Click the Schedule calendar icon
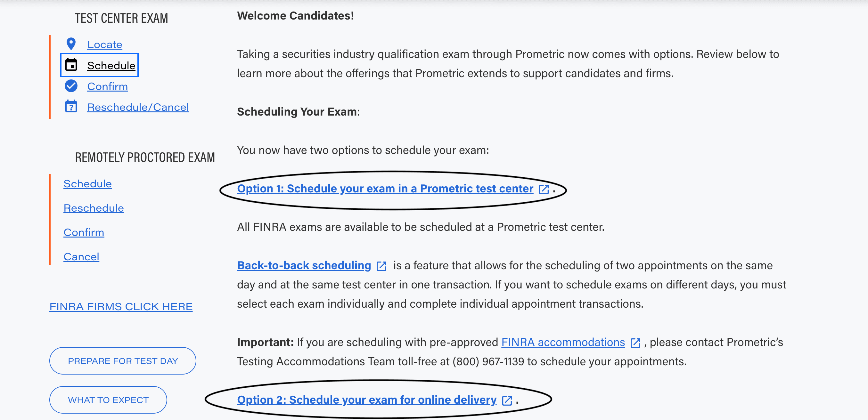This screenshot has width=868, height=420. [71, 65]
